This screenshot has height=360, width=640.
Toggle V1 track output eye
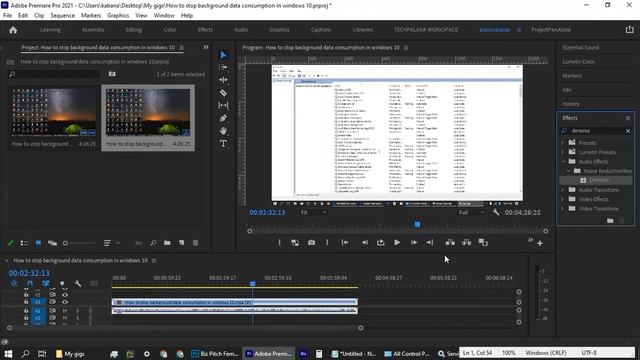[65, 302]
